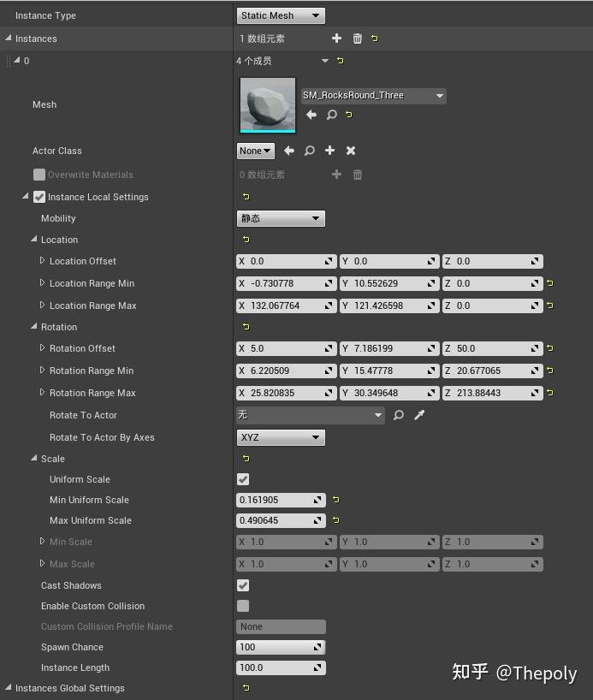
Task: Reset the Mesh property to default
Action: point(349,115)
